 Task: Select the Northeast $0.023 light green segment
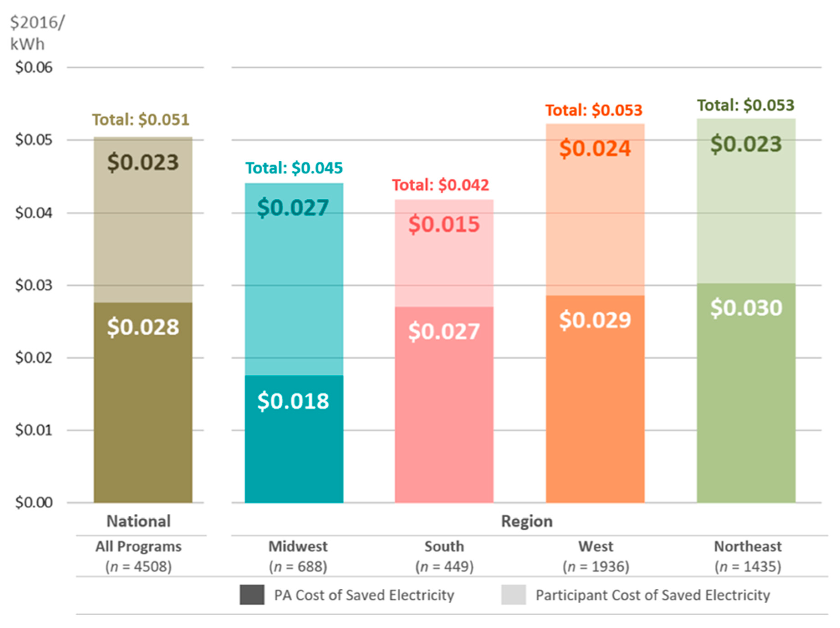pos(746,201)
